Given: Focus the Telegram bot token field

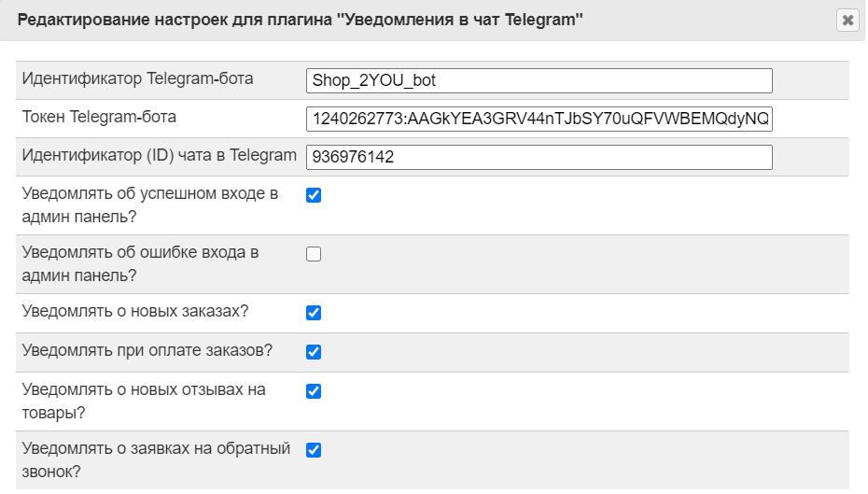Looking at the screenshot, I should pyautogui.click(x=539, y=120).
